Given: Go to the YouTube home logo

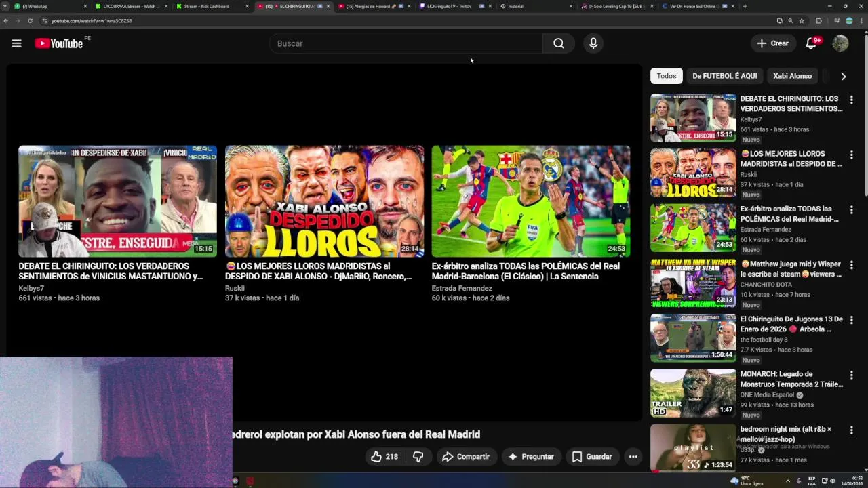Looking at the screenshot, I should pyautogui.click(x=58, y=43).
